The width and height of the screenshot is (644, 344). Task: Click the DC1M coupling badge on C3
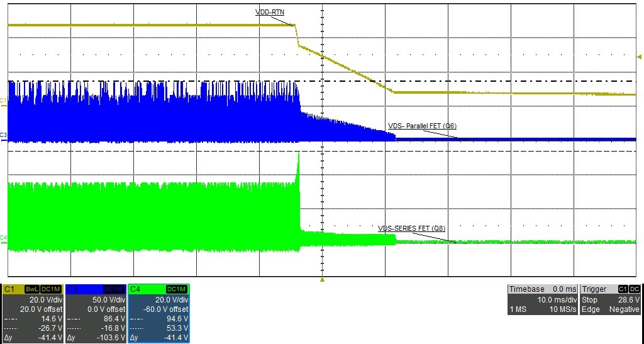pos(114,289)
